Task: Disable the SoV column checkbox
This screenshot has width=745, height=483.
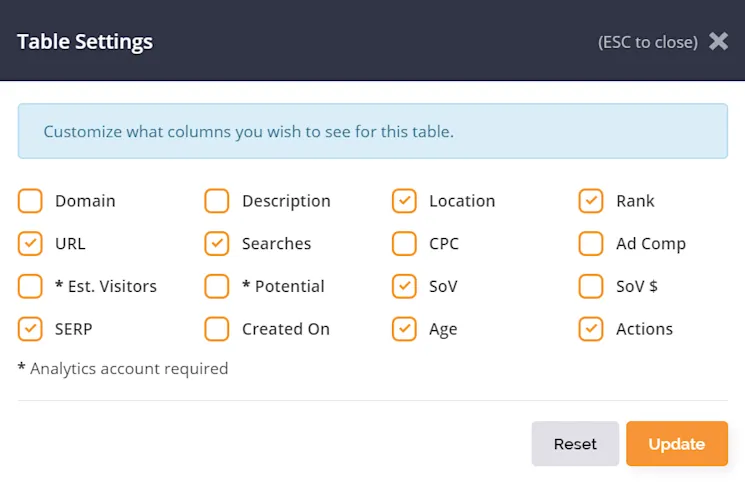Action: click(x=404, y=286)
